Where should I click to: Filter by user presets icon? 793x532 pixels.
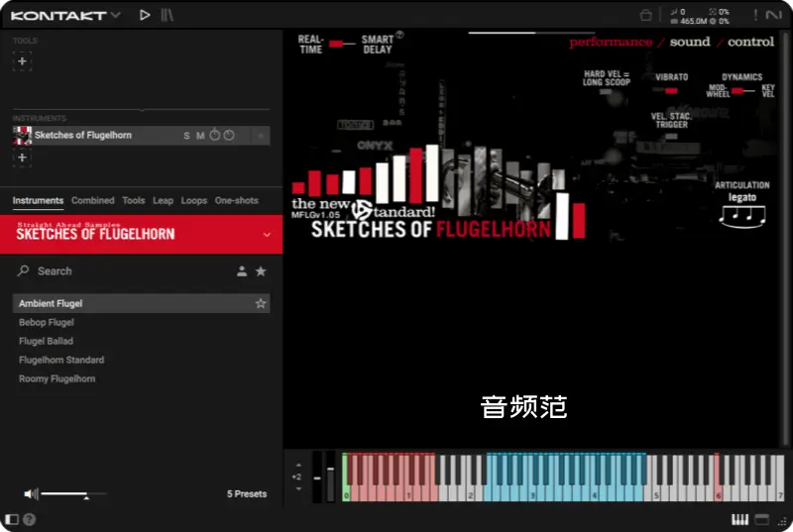242,271
